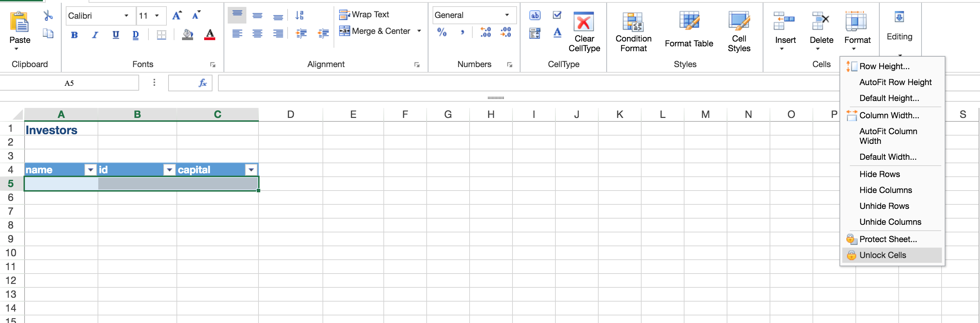
Task: Click the red font color swatch
Action: coord(210,35)
